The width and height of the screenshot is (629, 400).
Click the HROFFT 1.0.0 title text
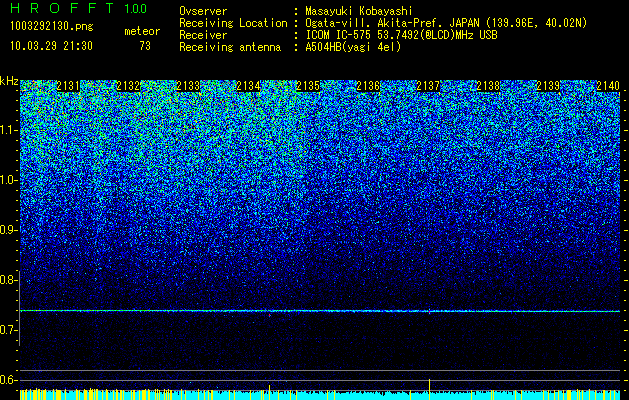coord(79,8)
